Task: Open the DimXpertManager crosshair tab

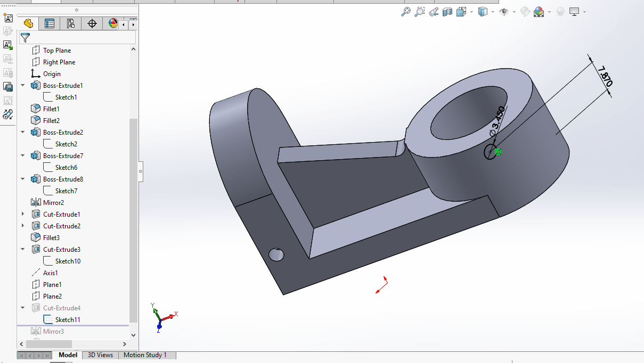Action: pos(92,23)
